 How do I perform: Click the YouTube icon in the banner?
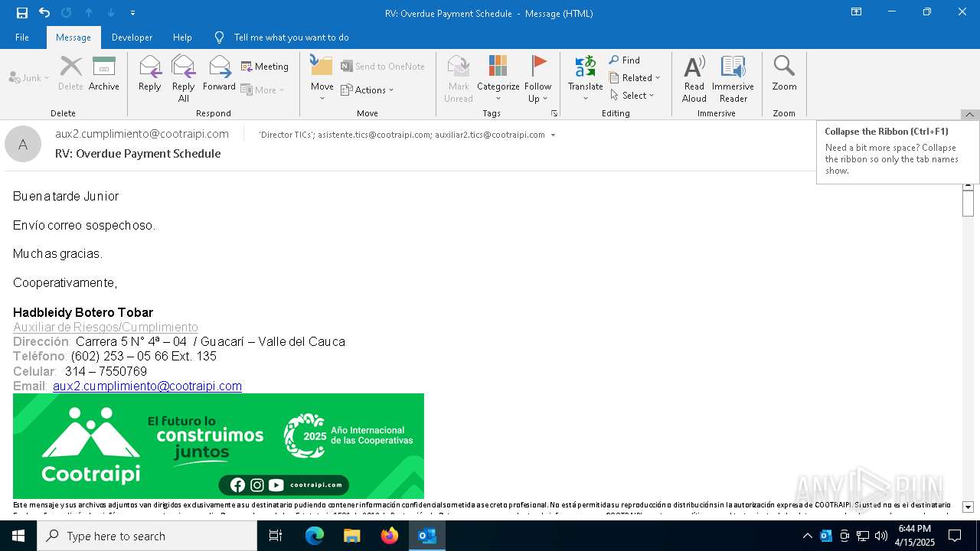(276, 485)
